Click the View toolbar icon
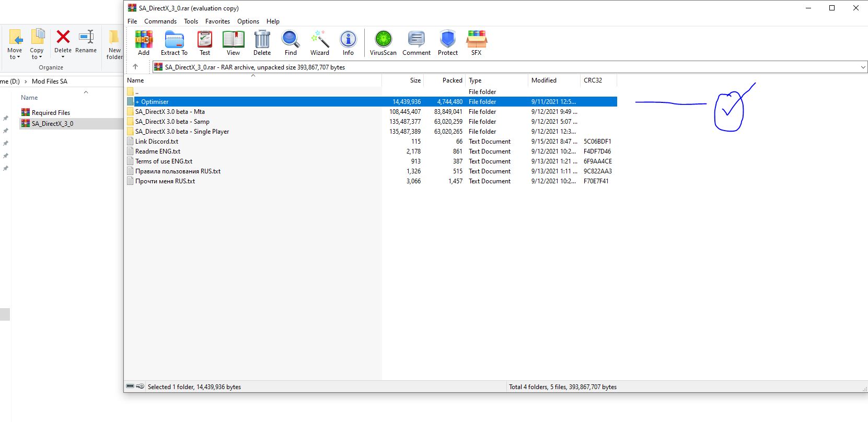 [x=233, y=43]
